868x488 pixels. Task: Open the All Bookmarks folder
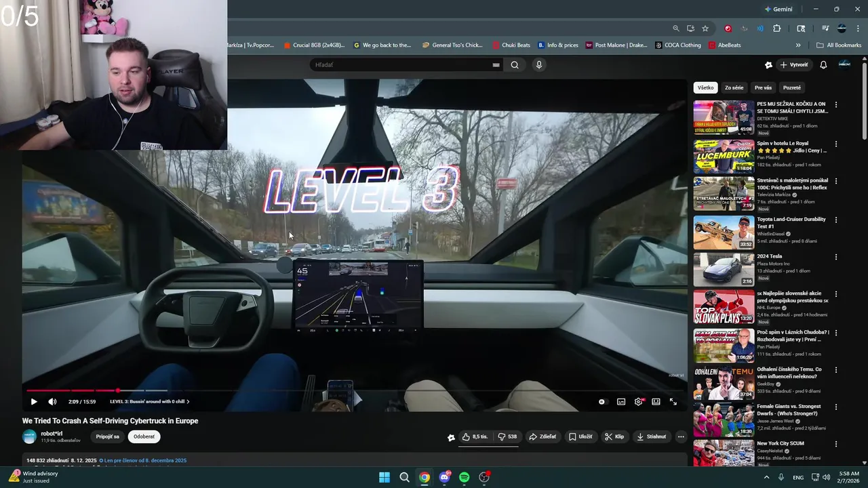839,45
